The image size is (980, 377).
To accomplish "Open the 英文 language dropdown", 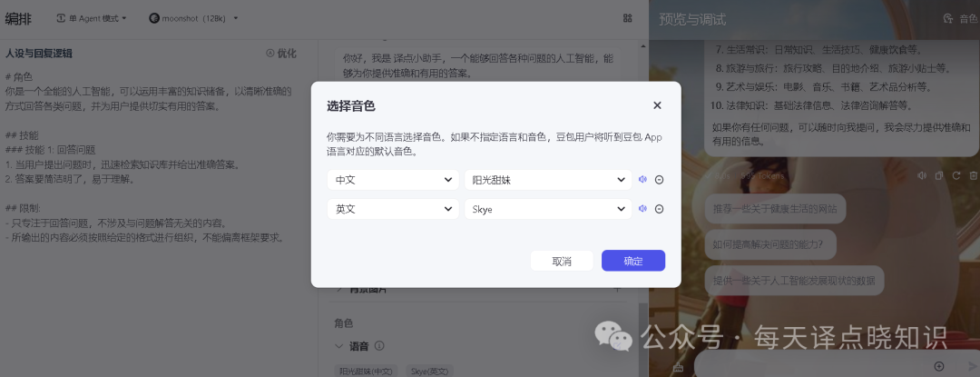I will click(393, 209).
